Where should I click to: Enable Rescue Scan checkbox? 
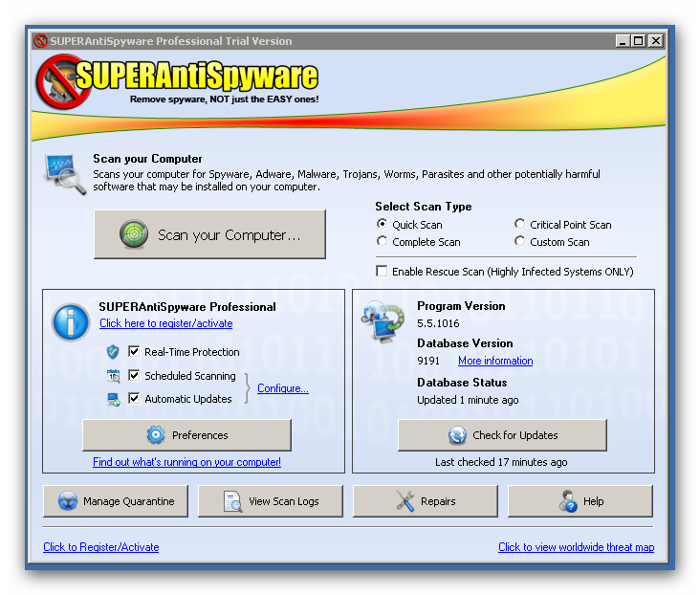[x=382, y=271]
